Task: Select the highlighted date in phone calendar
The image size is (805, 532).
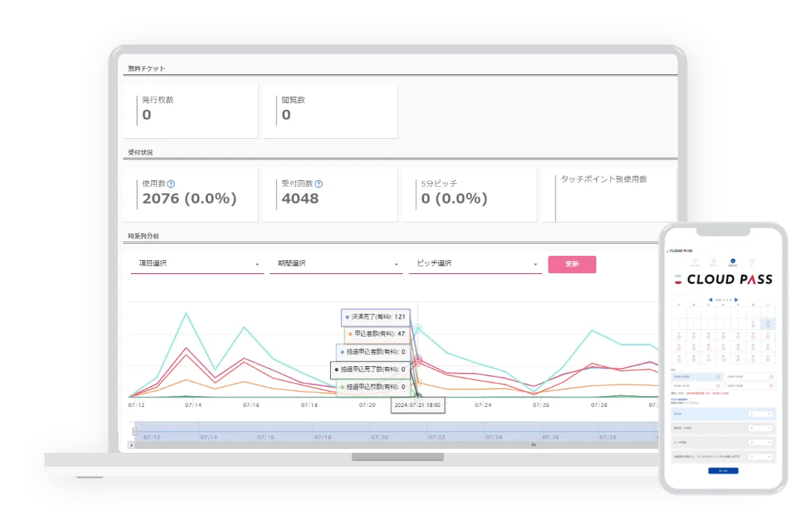Action: coord(767,323)
